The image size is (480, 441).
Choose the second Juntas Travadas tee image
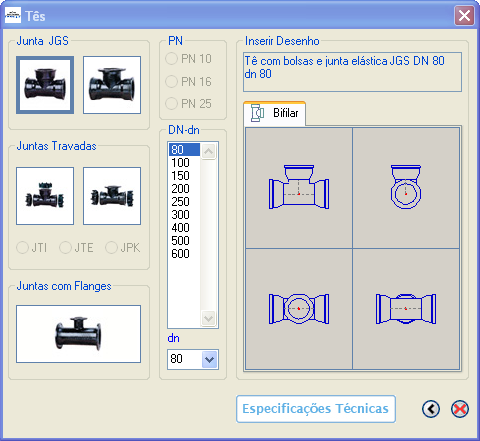point(112,196)
